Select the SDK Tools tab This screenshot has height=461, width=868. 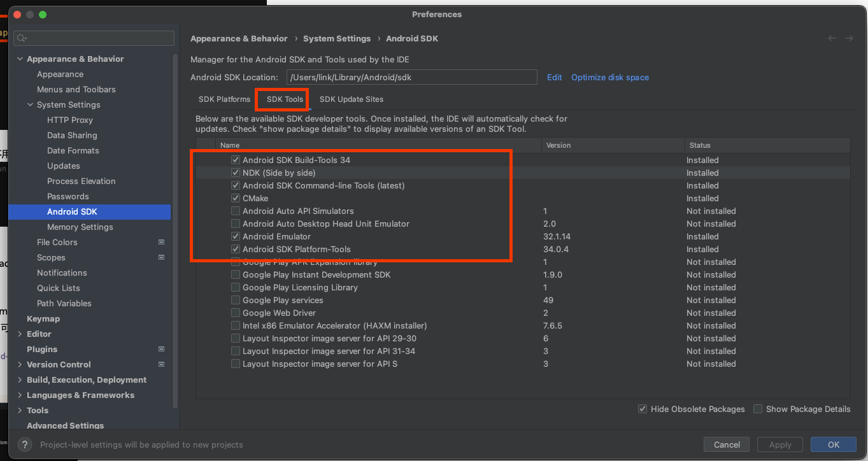coord(285,99)
